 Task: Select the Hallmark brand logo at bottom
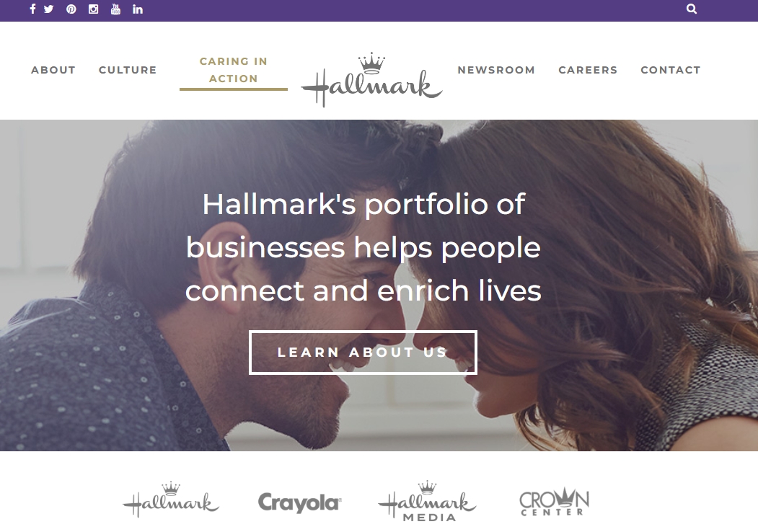click(x=171, y=500)
